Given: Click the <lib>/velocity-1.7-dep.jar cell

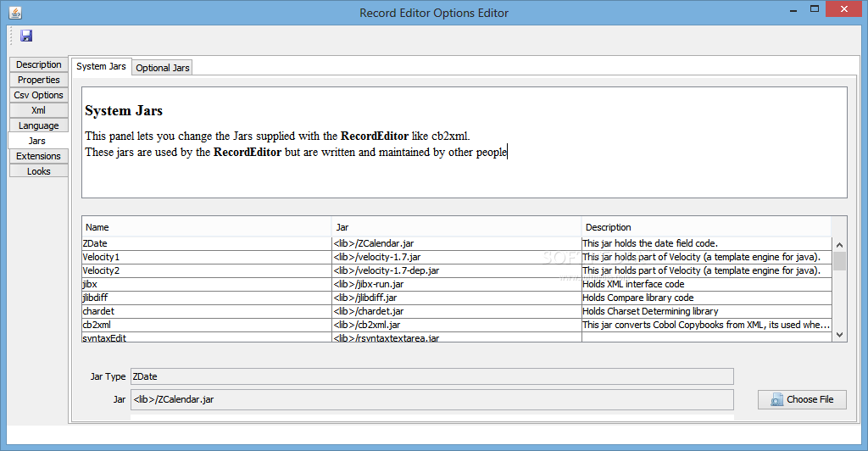Looking at the screenshot, I should click(x=457, y=270).
